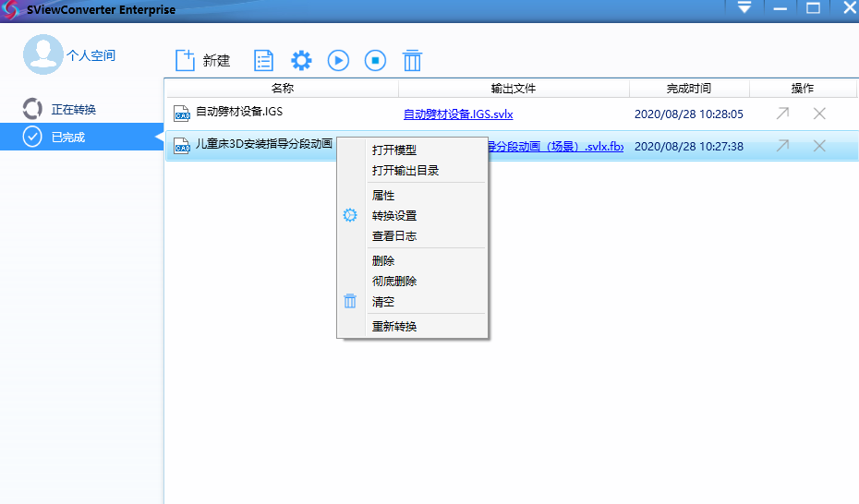Choose 重新转换 from the context menu
The image size is (859, 504).
[x=394, y=327]
